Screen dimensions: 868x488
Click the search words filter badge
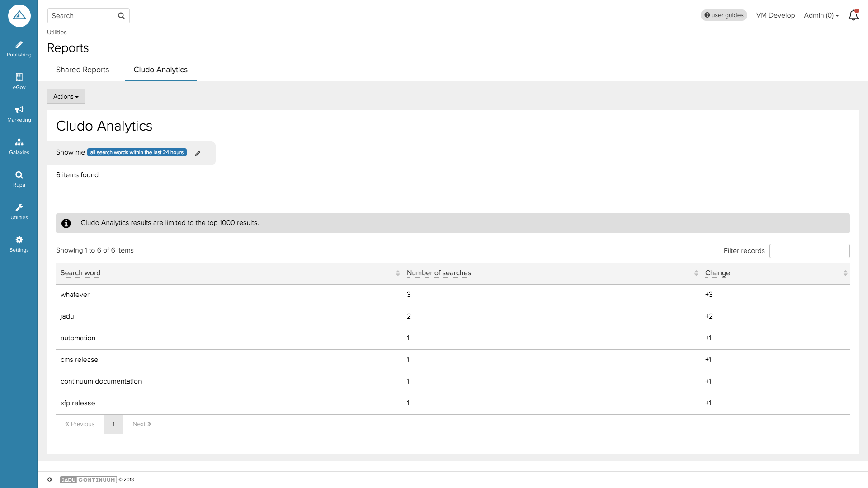[x=137, y=152]
